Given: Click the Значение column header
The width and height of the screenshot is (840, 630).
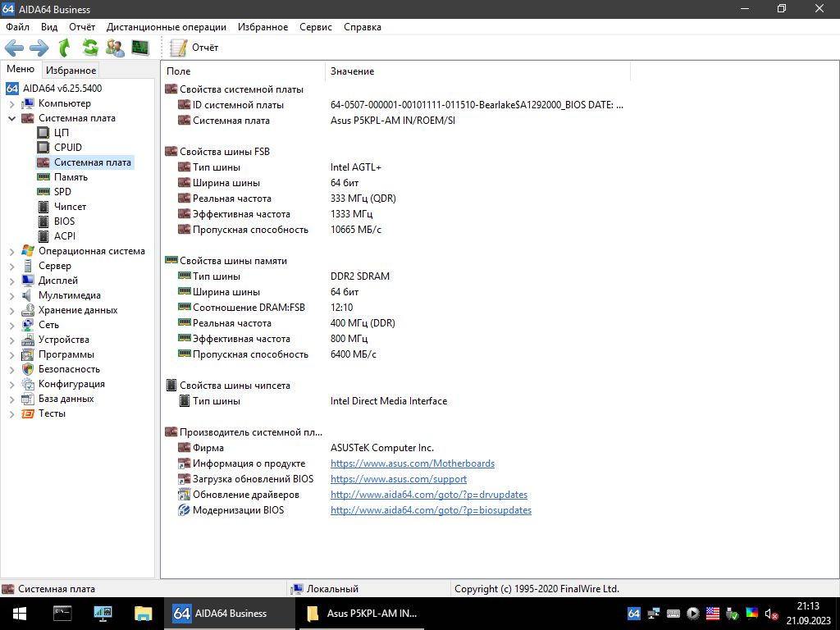Looking at the screenshot, I should (x=478, y=71).
